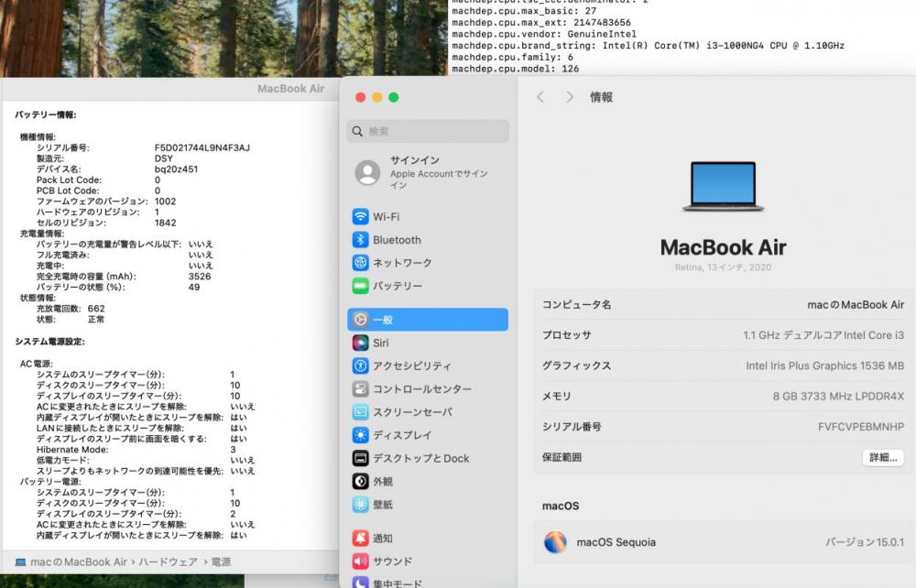Image resolution: width=916 pixels, height=588 pixels.
Task: Click the search magnifier icon
Action: pyautogui.click(x=357, y=131)
